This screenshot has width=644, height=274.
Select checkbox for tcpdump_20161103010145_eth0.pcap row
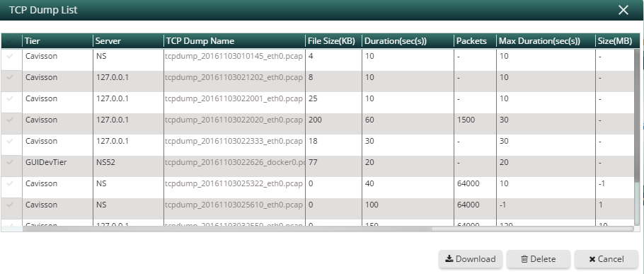[11, 56]
